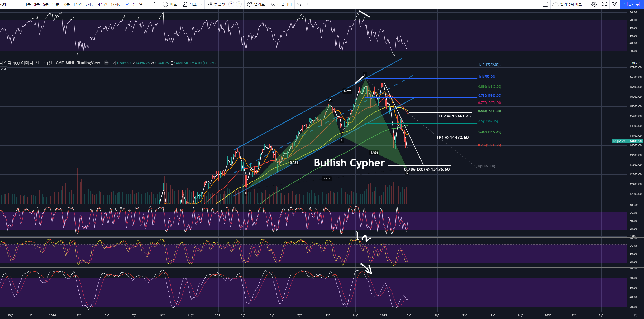Enter fullscreen mode

(x=604, y=4)
